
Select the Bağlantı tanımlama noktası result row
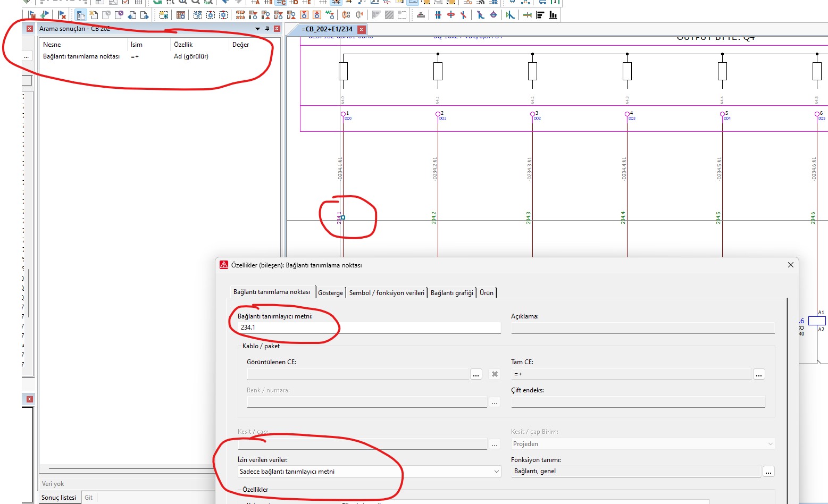click(x=160, y=56)
